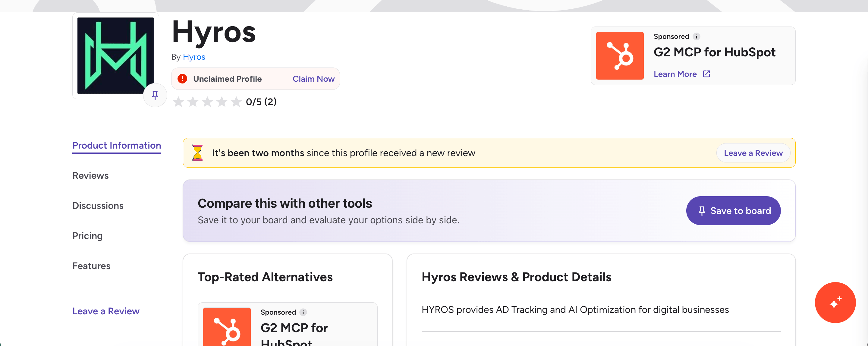Click the Compare this with other tools heading
This screenshot has width=868, height=346.
[x=285, y=203]
